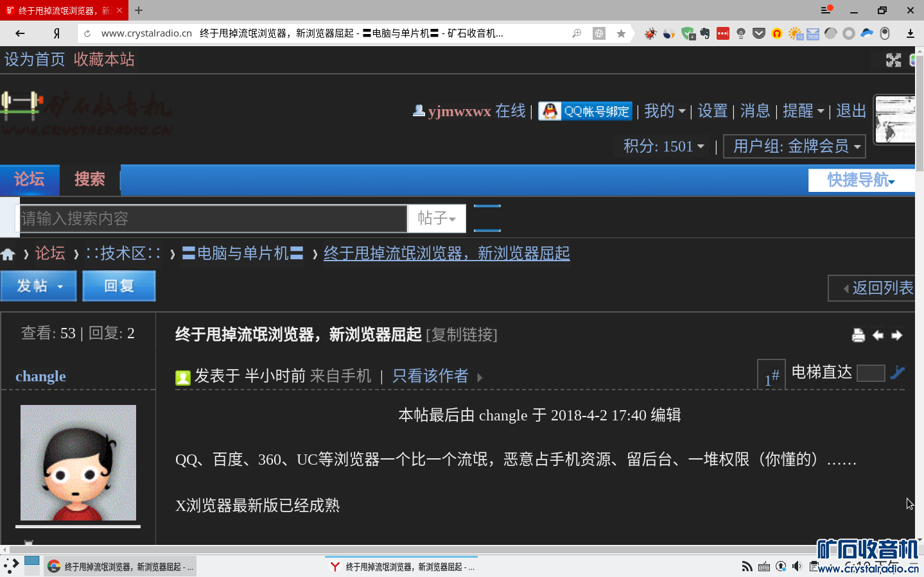Bookmark this page with the star icon
Screen dimensions: 924x577
tap(621, 33)
